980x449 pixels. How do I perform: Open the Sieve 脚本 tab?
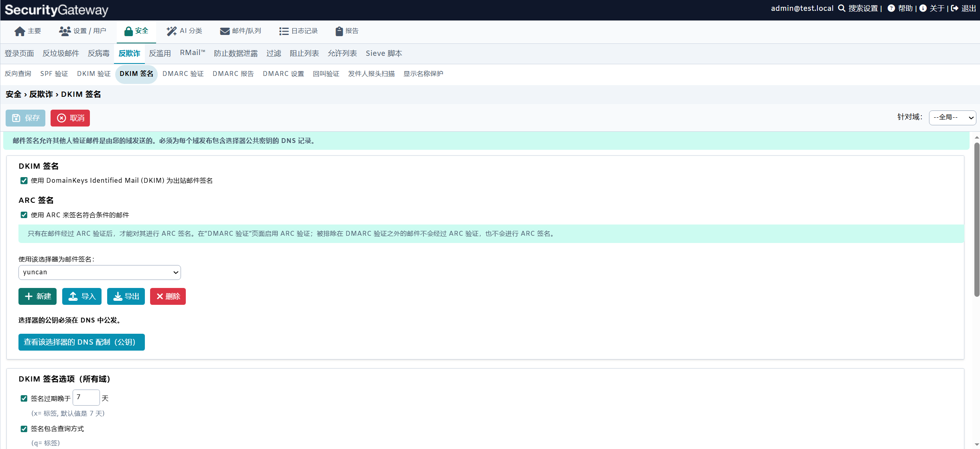click(x=384, y=53)
